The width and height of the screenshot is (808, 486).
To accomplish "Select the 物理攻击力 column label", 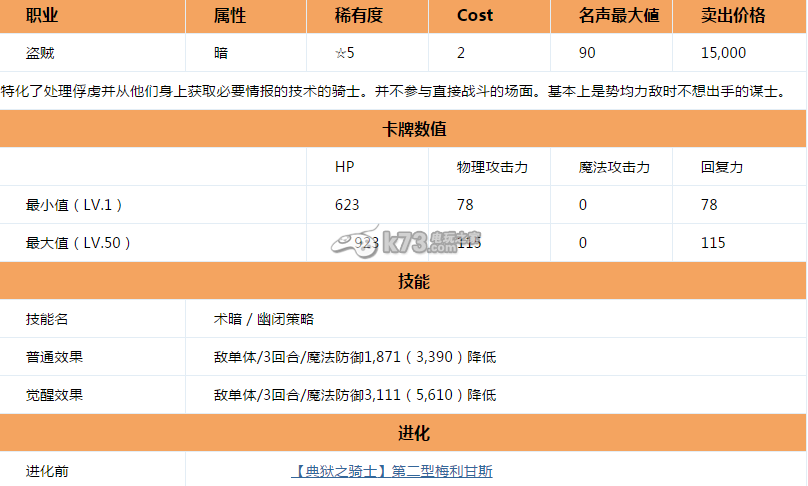I will [490, 167].
